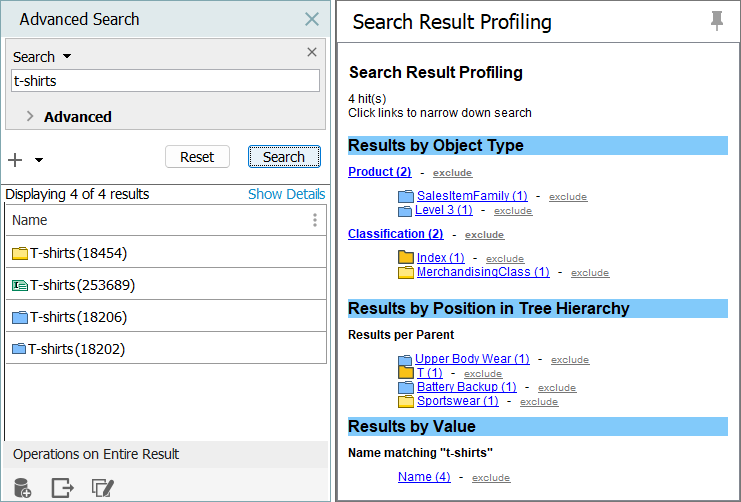Narrow results by Upper Body Wear (1)

coord(473,359)
